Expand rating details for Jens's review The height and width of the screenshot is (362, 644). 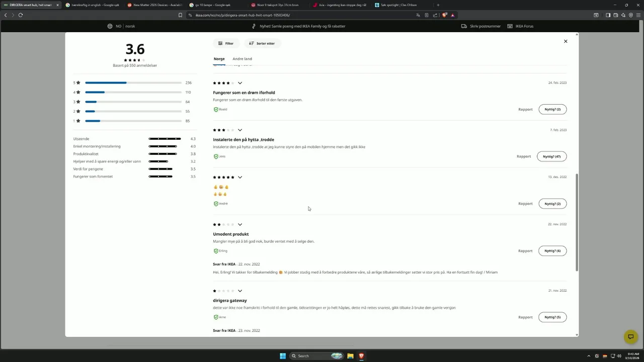240,130
